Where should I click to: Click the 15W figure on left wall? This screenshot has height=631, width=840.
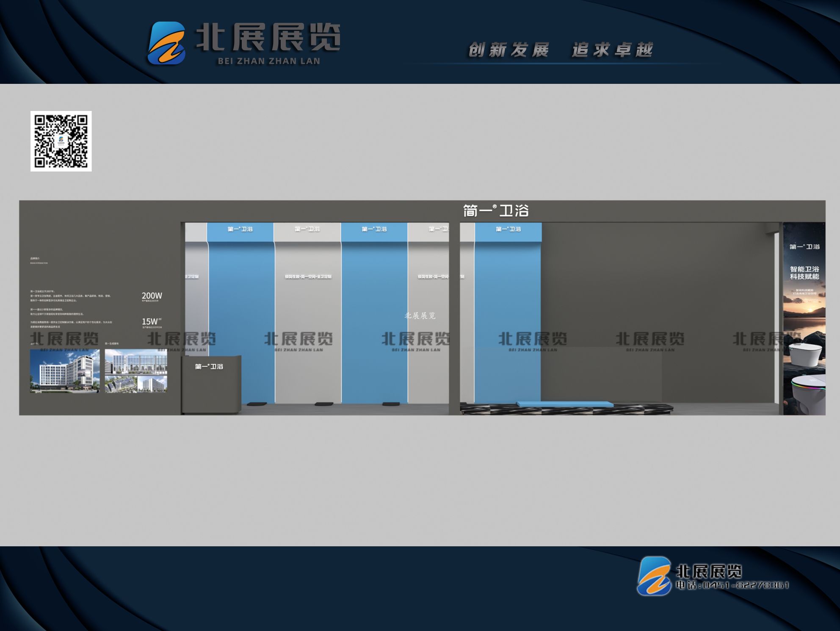click(151, 321)
